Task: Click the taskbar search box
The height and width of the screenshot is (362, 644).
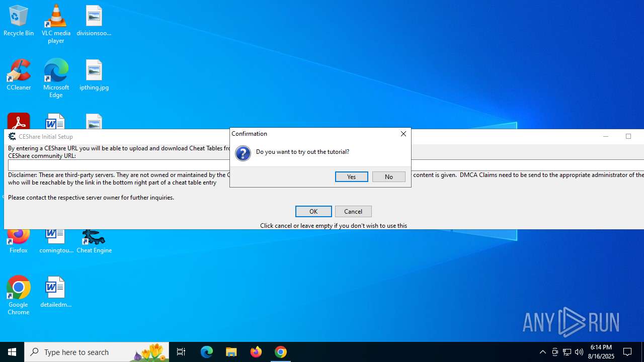Action: pyautogui.click(x=97, y=352)
